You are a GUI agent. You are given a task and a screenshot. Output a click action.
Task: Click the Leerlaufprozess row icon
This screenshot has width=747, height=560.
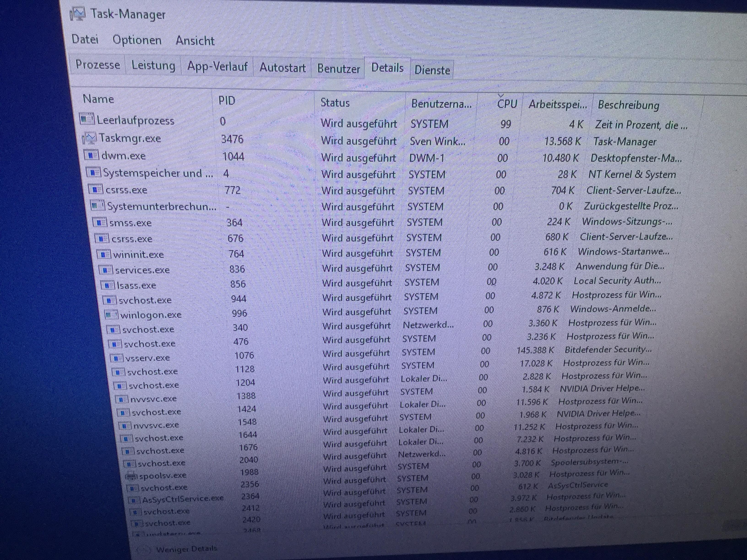tap(87, 119)
